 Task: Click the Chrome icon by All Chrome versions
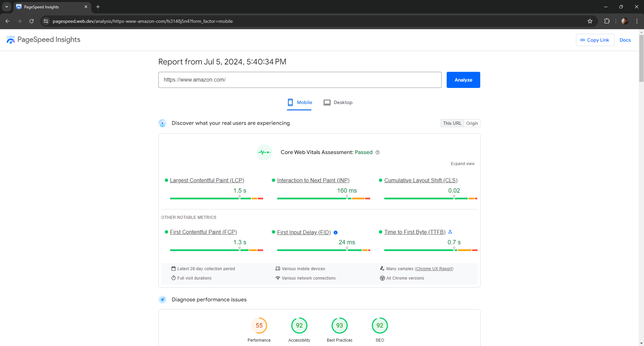click(382, 278)
